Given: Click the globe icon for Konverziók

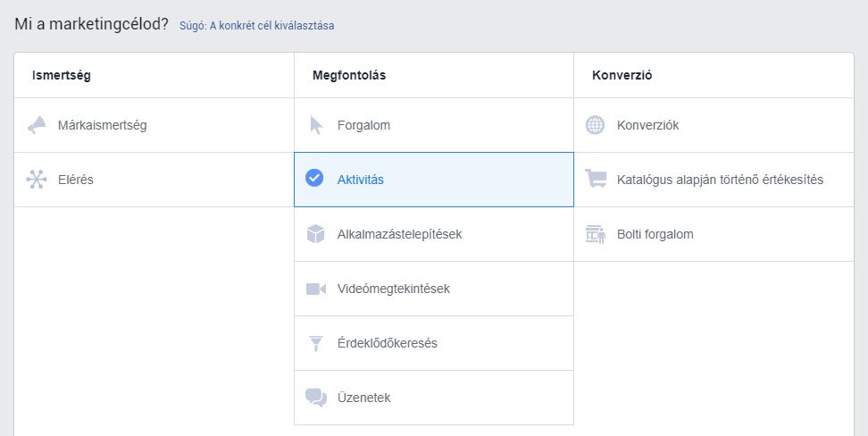Looking at the screenshot, I should [595, 125].
